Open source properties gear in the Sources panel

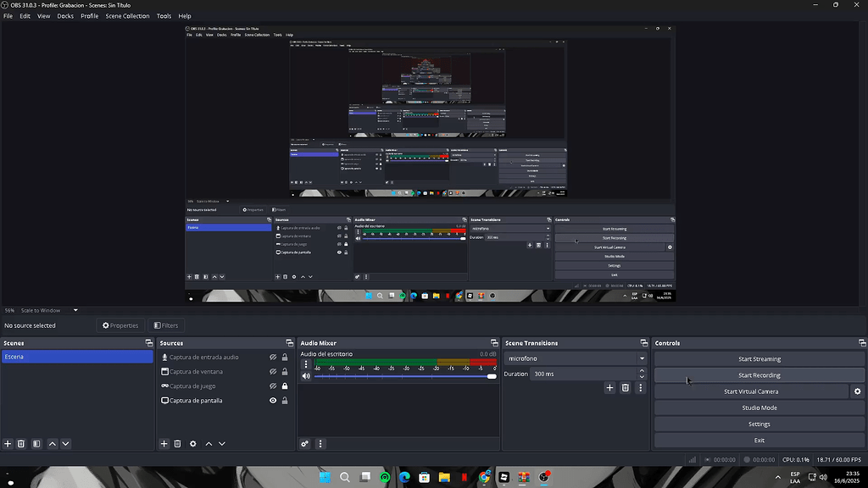tap(193, 444)
